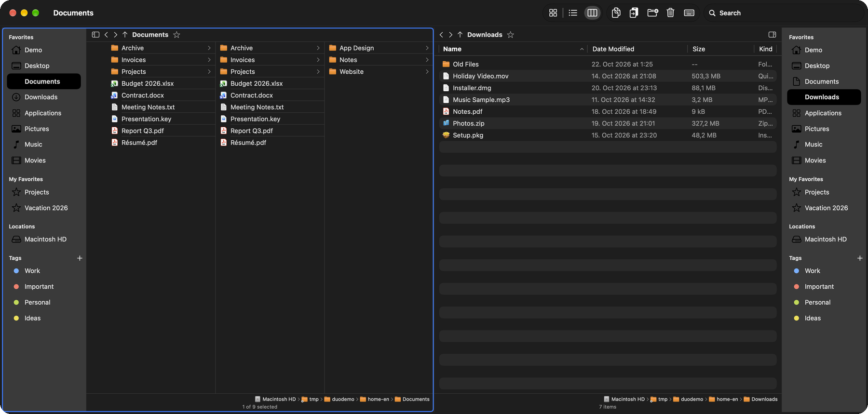Switch to list view mode
Image resolution: width=868 pixels, height=414 pixels.
573,13
